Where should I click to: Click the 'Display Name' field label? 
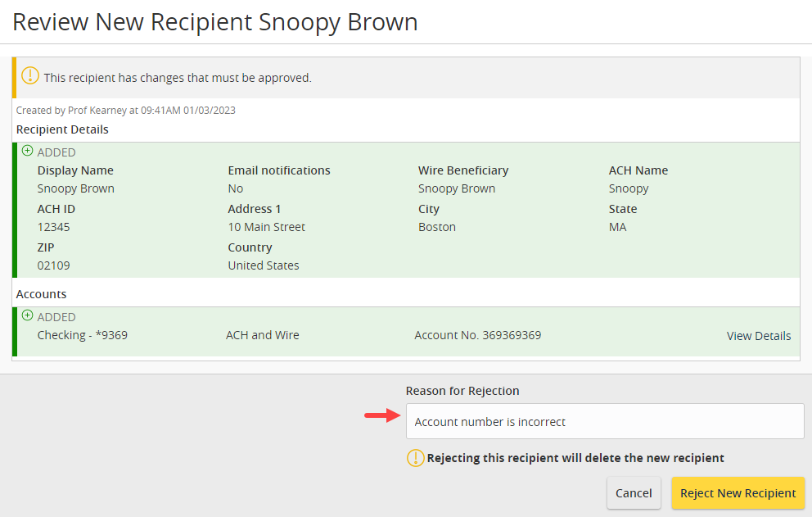[x=75, y=170]
